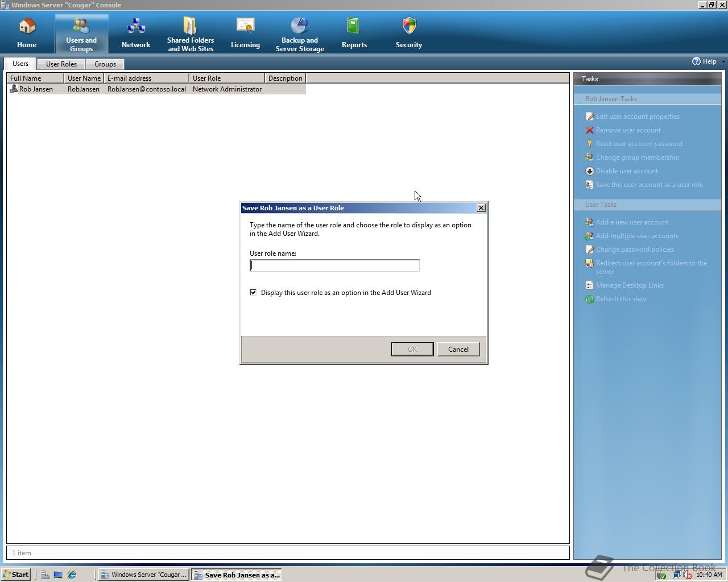
Task: Click the Server Manager quick launch icon
Action: (45, 575)
